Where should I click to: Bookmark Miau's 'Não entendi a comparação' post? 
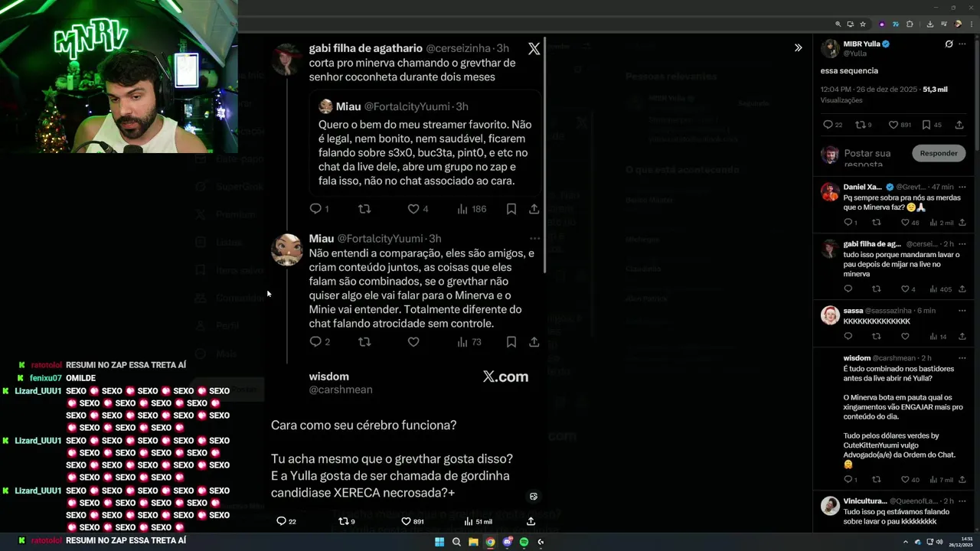[511, 342]
